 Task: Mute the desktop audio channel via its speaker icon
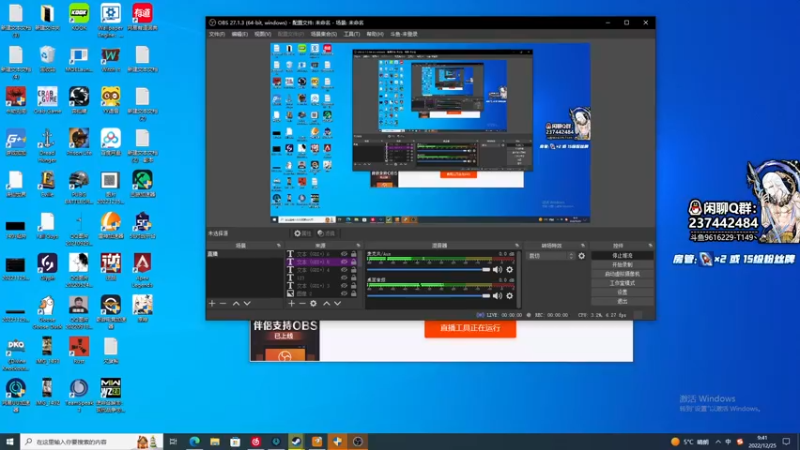click(497, 296)
